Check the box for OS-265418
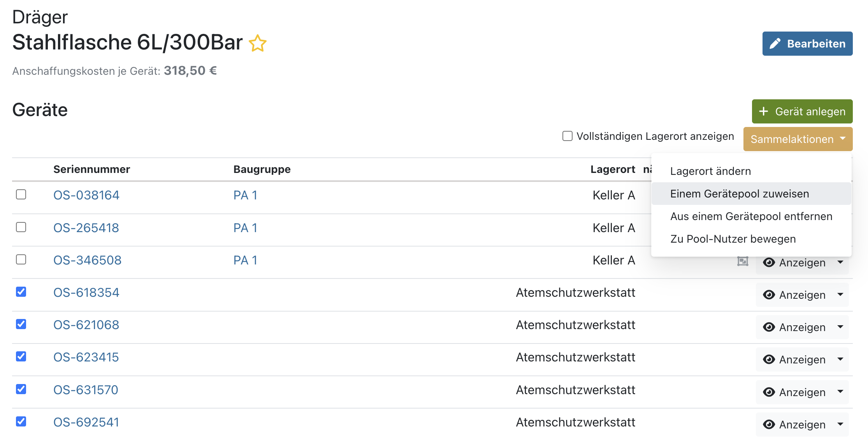The width and height of the screenshot is (868, 444). tap(21, 227)
